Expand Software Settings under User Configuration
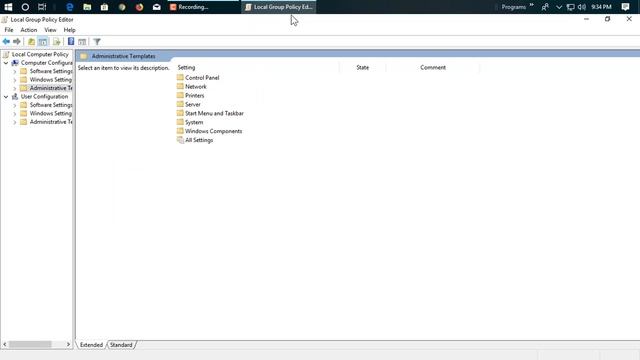640x360 pixels. [15, 105]
